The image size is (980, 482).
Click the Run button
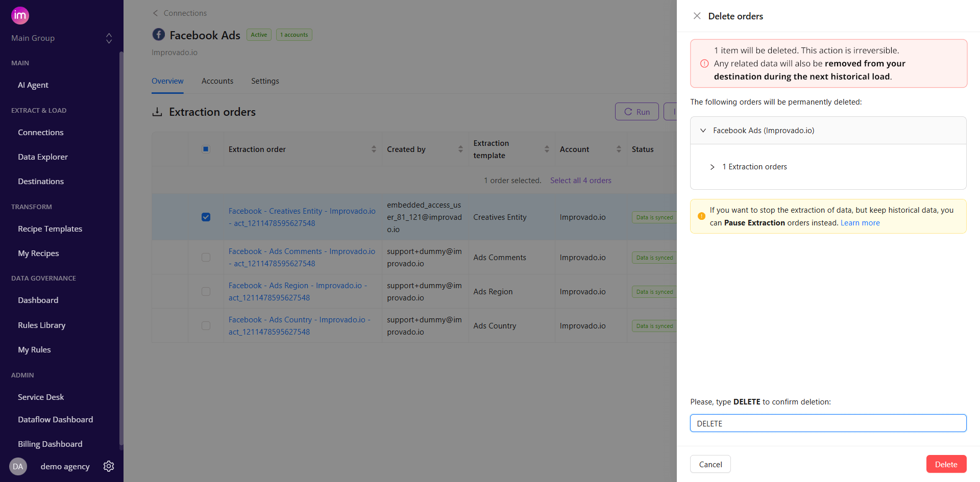click(x=637, y=112)
